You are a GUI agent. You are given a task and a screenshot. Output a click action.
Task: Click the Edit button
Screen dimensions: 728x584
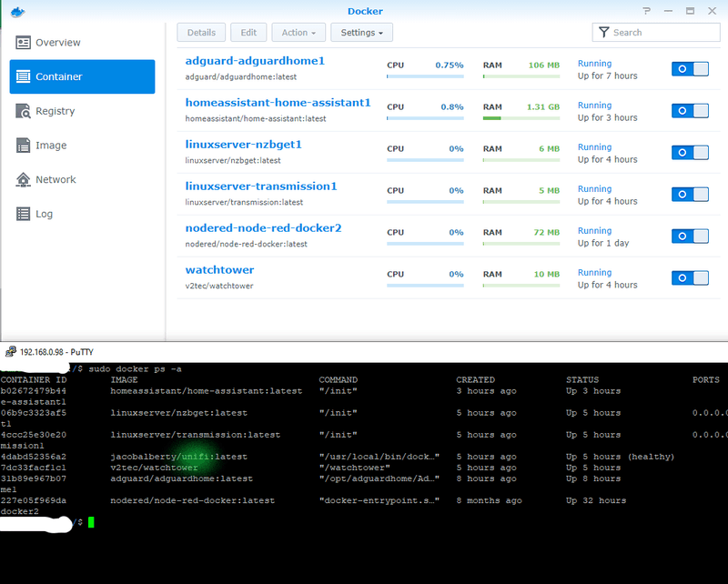[x=248, y=33]
